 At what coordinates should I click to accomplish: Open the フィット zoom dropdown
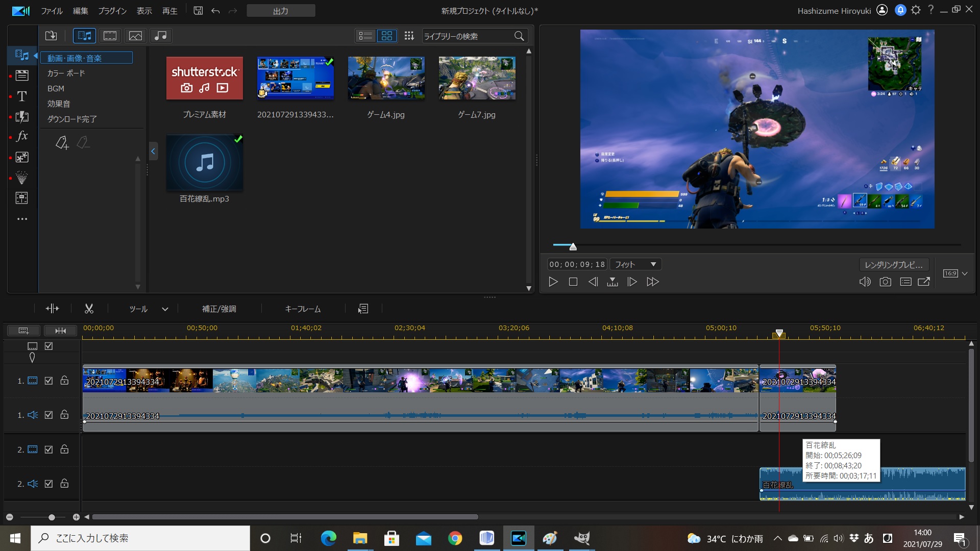point(635,264)
